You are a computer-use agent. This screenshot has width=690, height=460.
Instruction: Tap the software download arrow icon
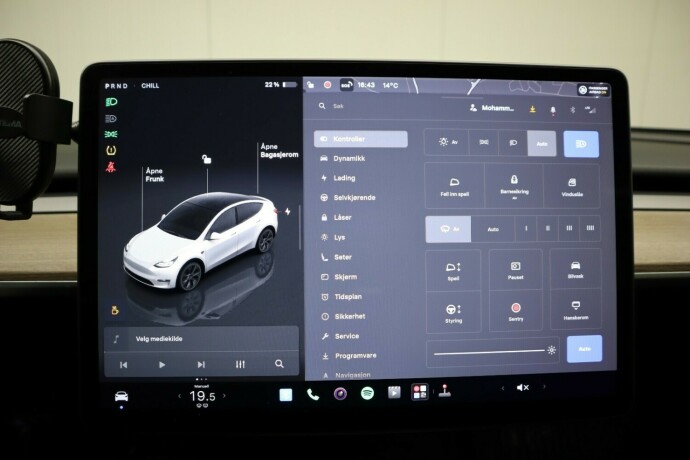coord(532,109)
